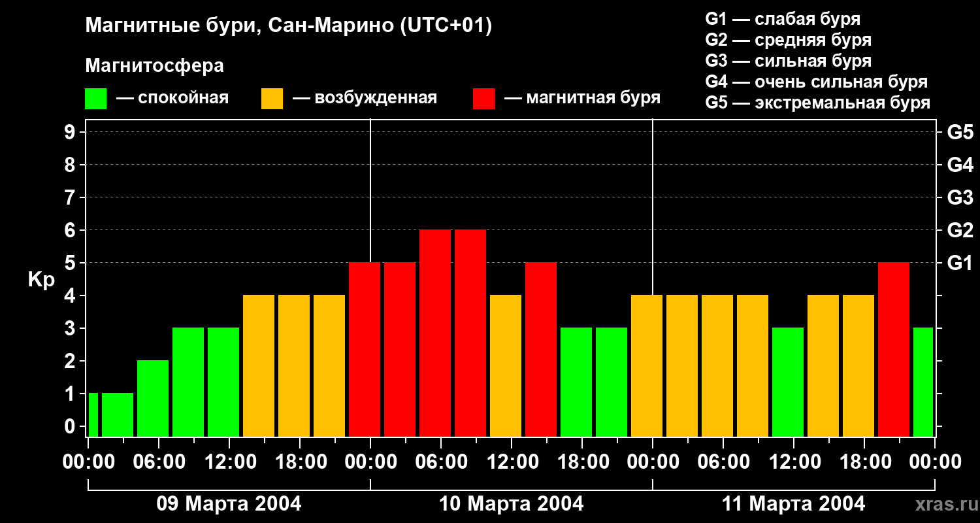Click the 18:00 time label above 11 Марта
980x523 pixels.
864,462
